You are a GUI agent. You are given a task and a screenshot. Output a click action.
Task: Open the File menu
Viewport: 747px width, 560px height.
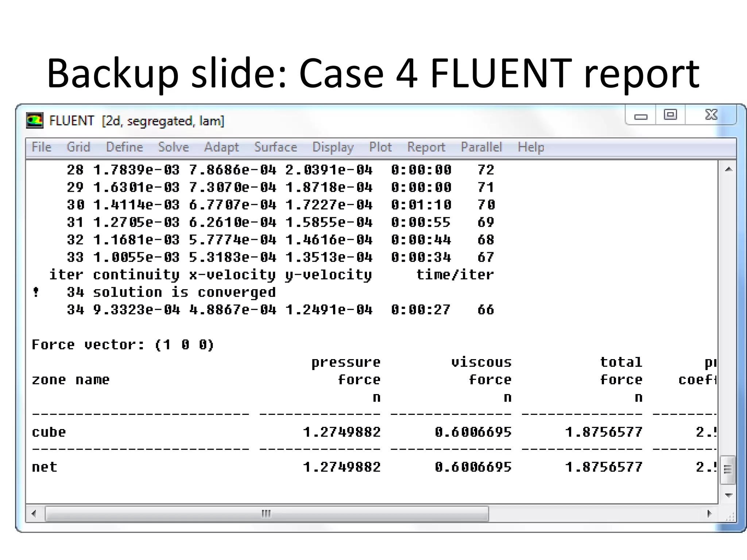(x=42, y=147)
